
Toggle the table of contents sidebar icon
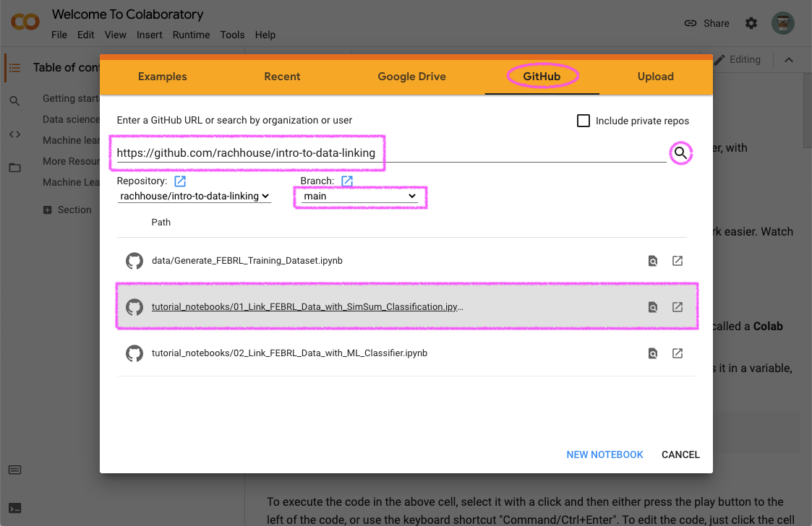[15, 68]
